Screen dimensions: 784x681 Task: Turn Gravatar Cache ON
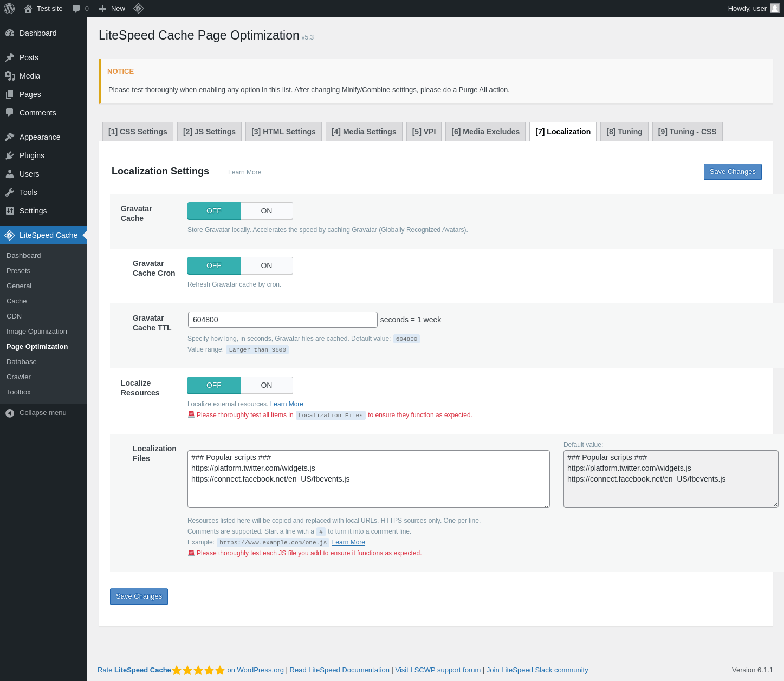click(266, 211)
